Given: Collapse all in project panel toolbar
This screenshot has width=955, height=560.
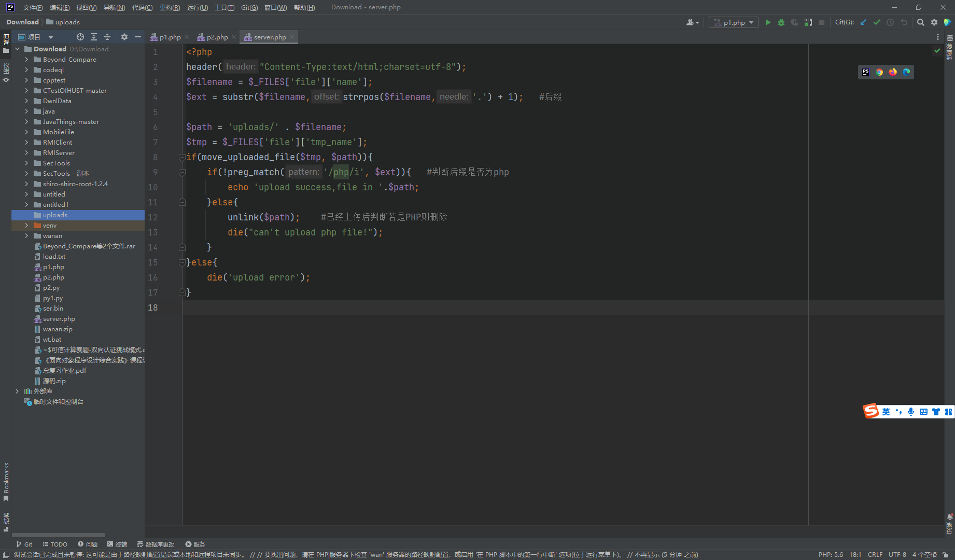Looking at the screenshot, I should (107, 37).
